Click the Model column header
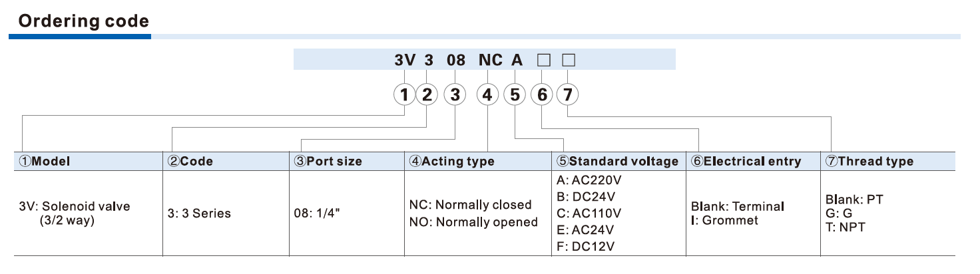Screen dimensions: 980x274 (45, 162)
